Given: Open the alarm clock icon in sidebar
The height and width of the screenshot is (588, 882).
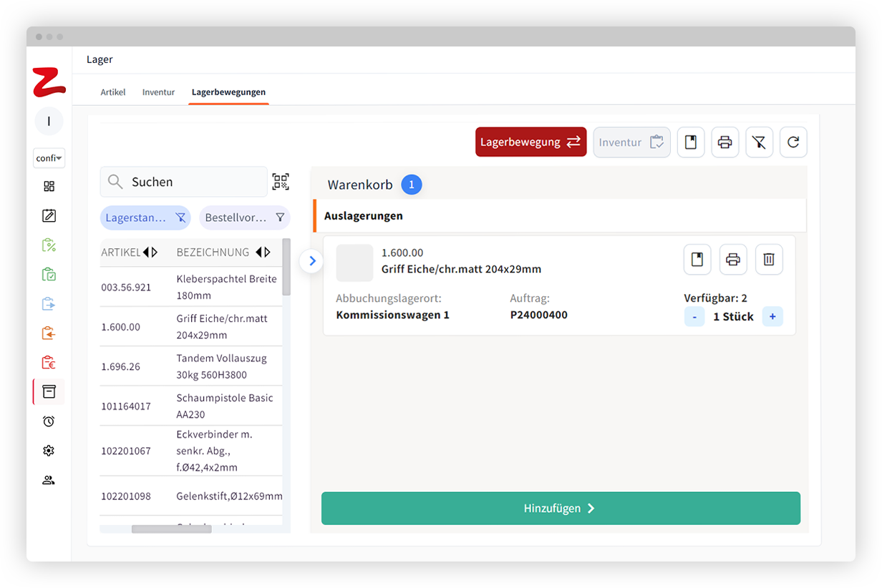Looking at the screenshot, I should (49, 421).
